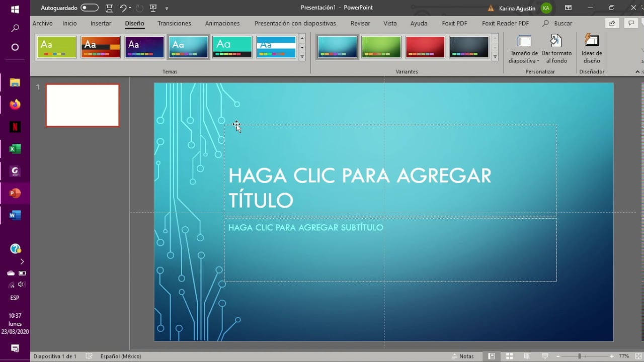The image size is (644, 362).
Task: Click the zoom in plus button
Action: pyautogui.click(x=612, y=356)
